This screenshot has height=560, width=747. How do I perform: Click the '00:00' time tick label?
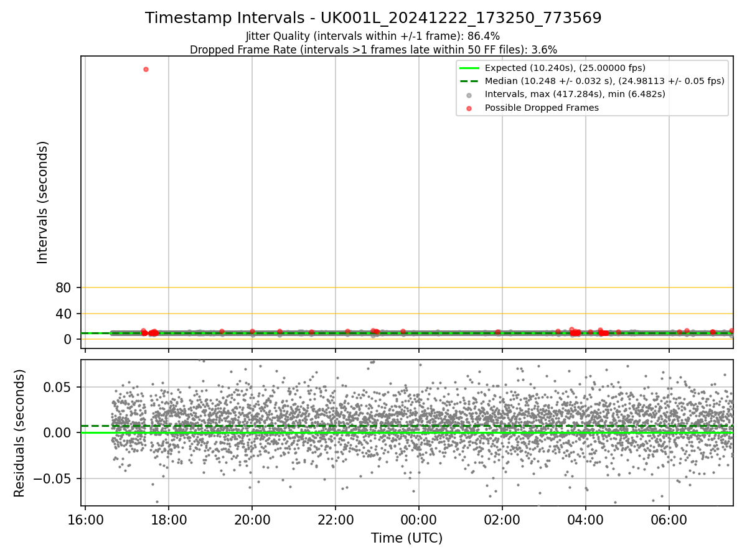(419, 519)
